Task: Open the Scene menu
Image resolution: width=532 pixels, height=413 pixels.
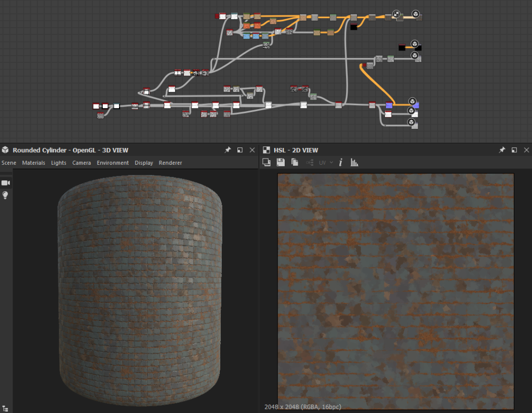Action: coord(9,163)
